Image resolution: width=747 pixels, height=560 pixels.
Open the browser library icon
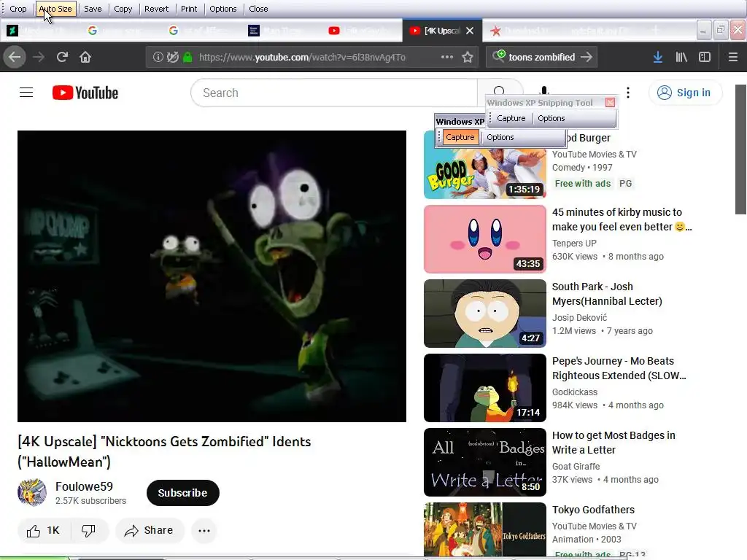(681, 57)
